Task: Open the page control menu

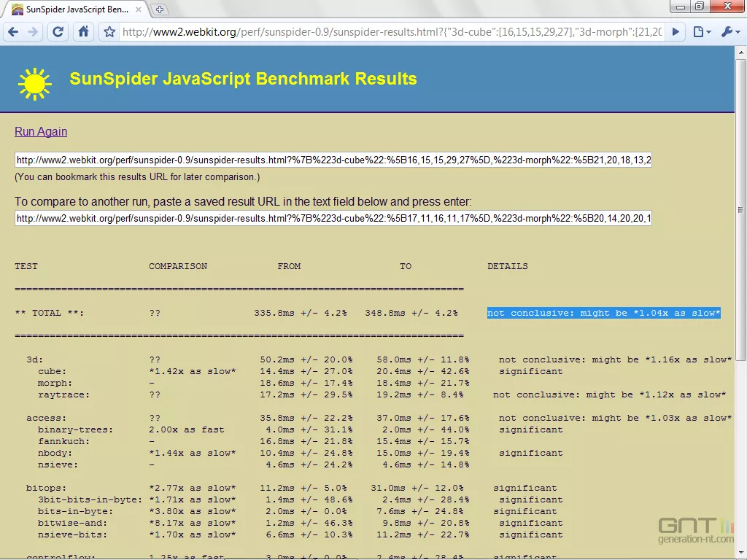Action: click(x=702, y=32)
